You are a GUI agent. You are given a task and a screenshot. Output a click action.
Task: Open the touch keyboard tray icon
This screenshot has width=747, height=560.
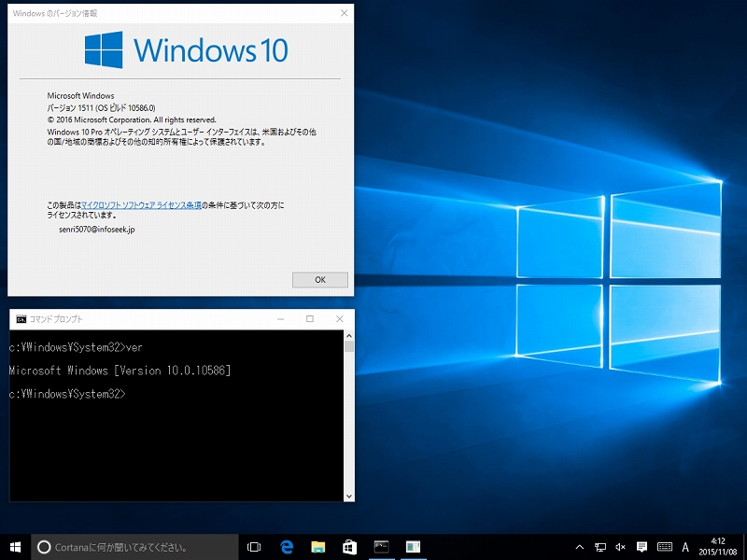(665, 547)
